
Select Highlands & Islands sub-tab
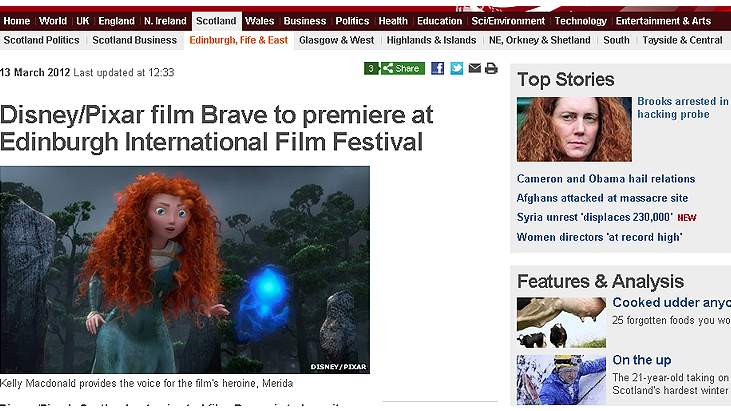431,41
